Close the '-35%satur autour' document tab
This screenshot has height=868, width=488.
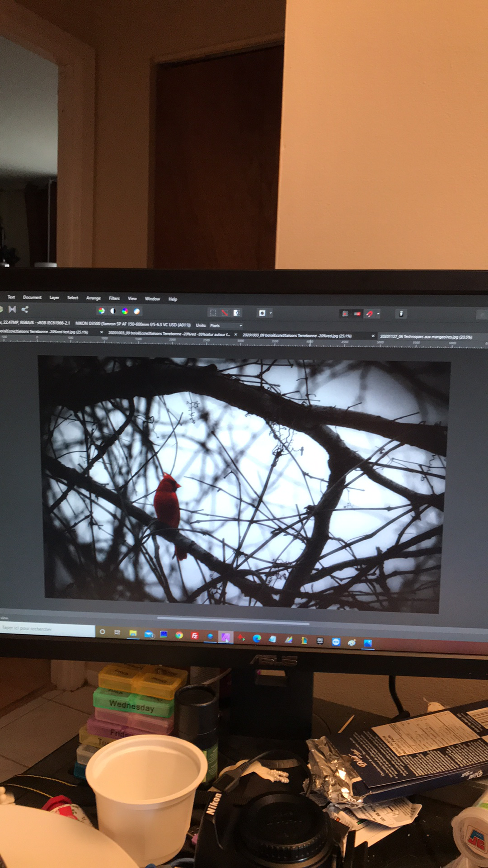(x=235, y=335)
